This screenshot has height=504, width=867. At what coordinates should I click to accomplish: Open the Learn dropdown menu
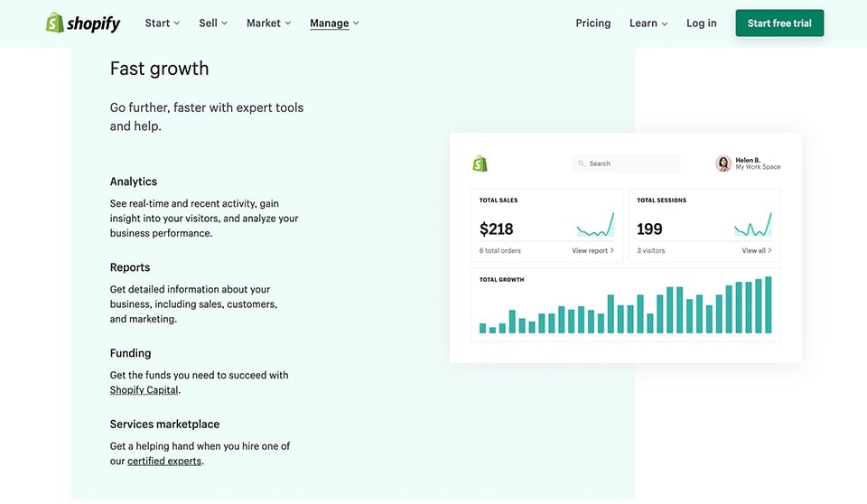coord(648,23)
